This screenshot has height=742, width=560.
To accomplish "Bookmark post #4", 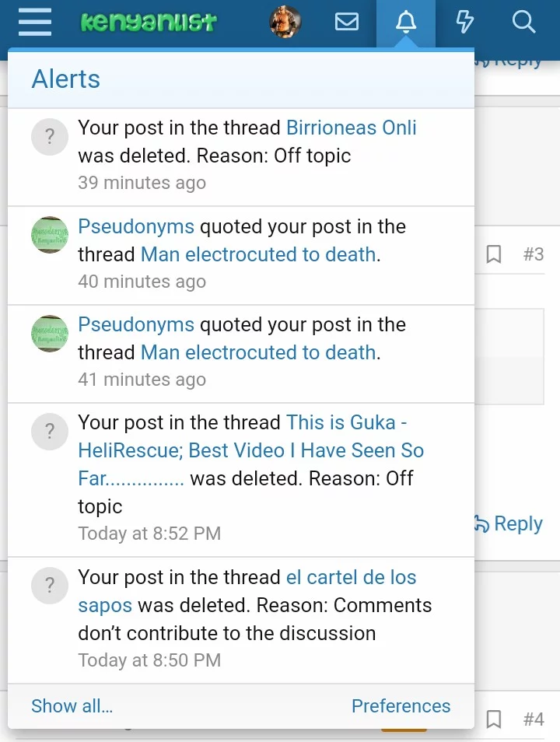I will click(x=494, y=719).
